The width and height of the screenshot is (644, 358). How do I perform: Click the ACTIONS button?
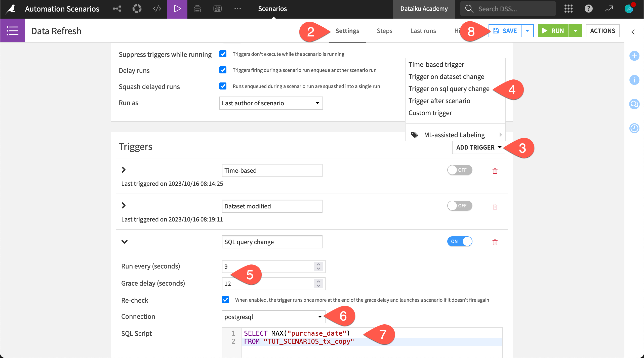click(603, 30)
